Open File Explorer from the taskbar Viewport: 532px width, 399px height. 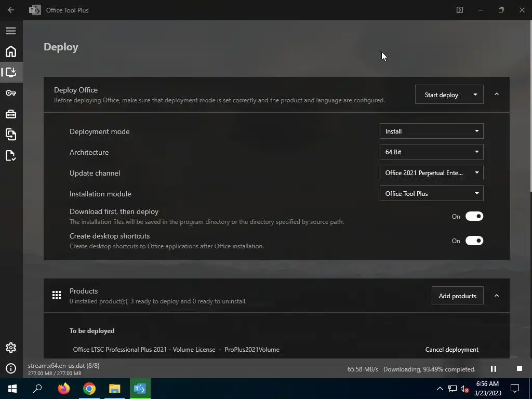tap(115, 389)
